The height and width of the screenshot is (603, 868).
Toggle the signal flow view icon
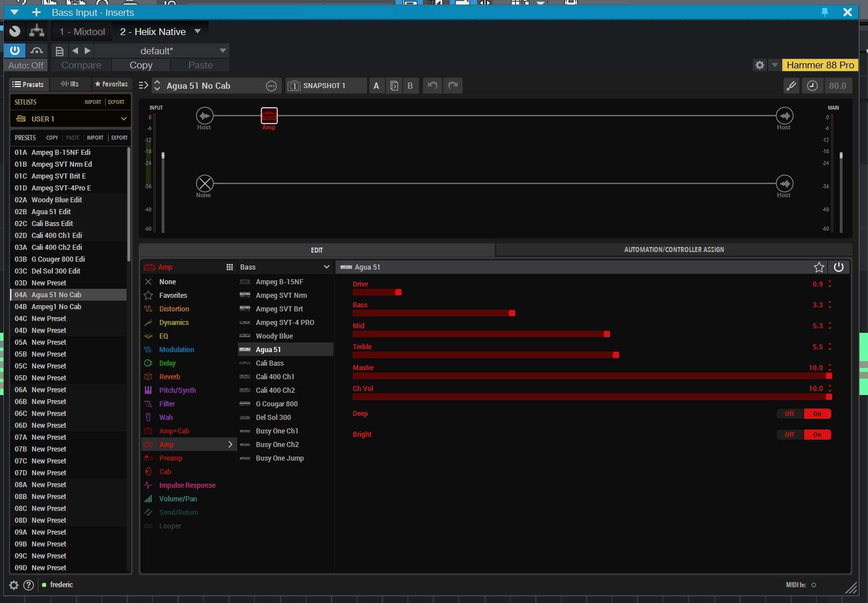point(144,85)
